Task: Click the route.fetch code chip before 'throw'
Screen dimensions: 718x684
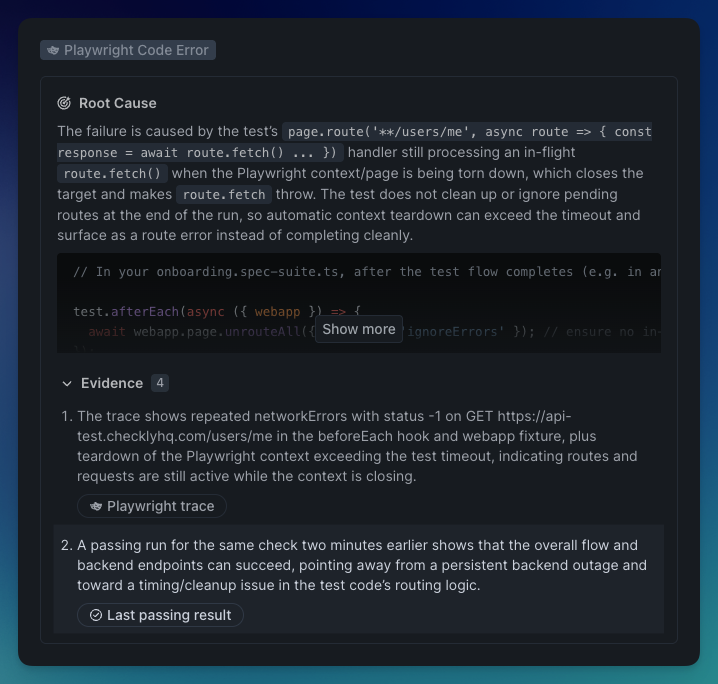Action: 224,195
